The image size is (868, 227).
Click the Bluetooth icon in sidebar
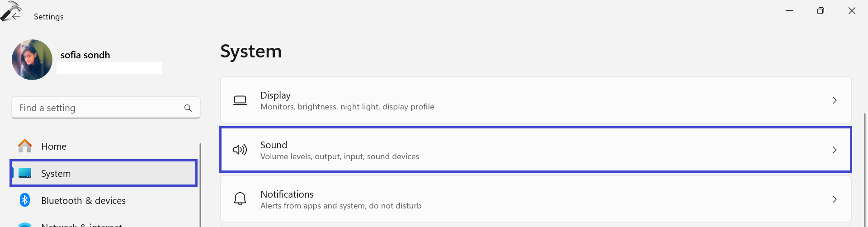tap(25, 200)
